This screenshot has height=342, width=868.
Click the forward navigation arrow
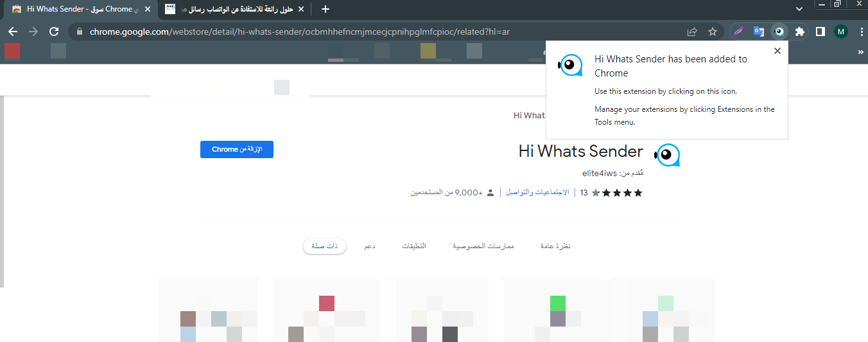pos(33,32)
